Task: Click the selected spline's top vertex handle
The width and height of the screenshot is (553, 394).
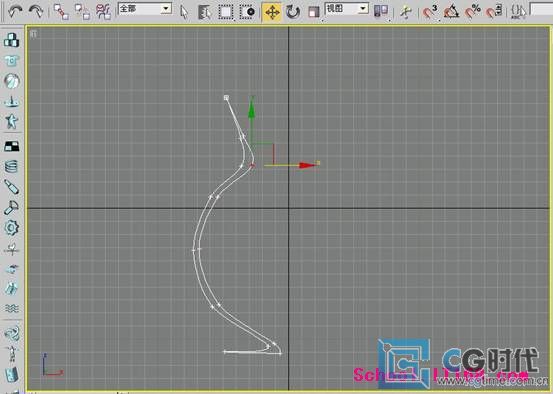Action: coord(226,97)
